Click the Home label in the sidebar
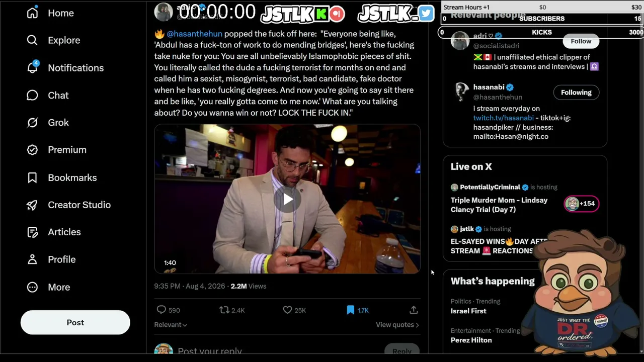The width and height of the screenshot is (644, 362). tap(61, 13)
